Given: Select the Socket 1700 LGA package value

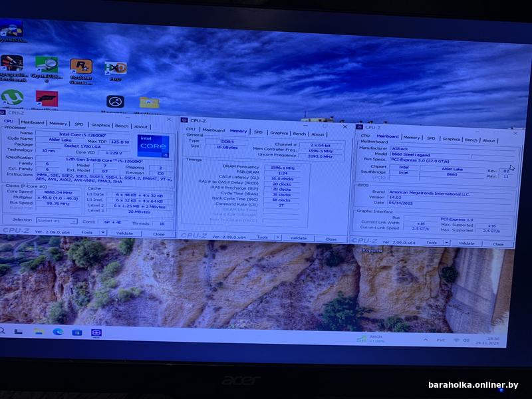Looking at the screenshot, I should pyautogui.click(x=82, y=146).
